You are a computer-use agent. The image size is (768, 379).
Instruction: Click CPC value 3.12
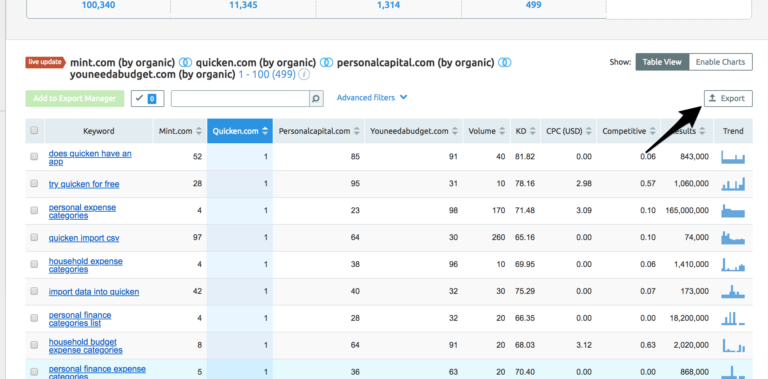[x=583, y=345]
